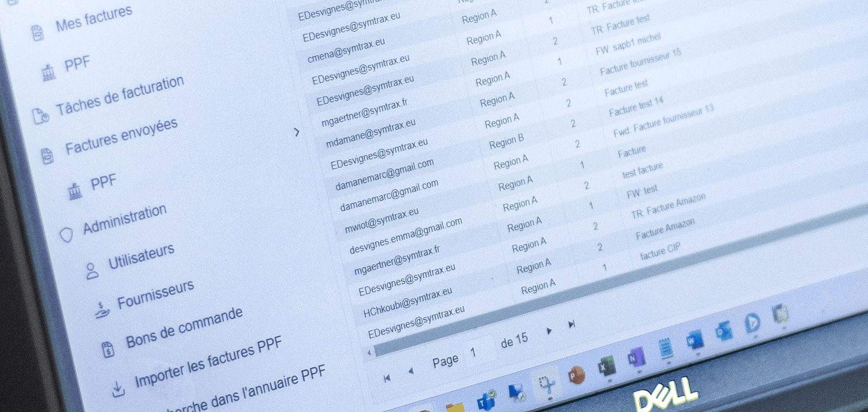Go to the next page of results

point(549,331)
